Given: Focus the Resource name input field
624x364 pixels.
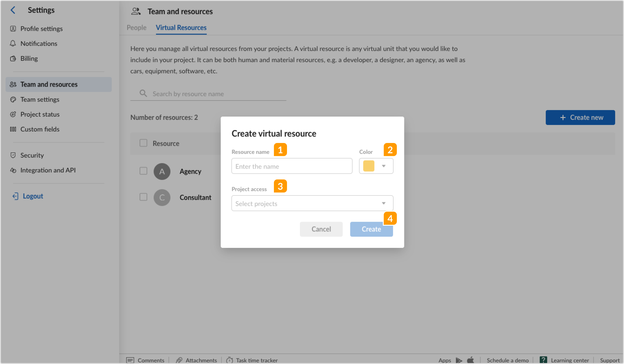Looking at the screenshot, I should coord(292,166).
